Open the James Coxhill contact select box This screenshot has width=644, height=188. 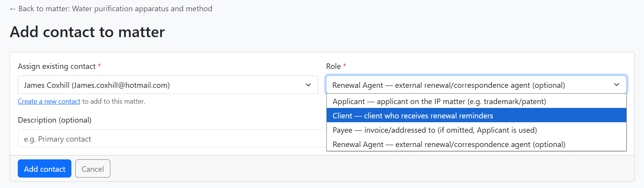(x=162, y=85)
